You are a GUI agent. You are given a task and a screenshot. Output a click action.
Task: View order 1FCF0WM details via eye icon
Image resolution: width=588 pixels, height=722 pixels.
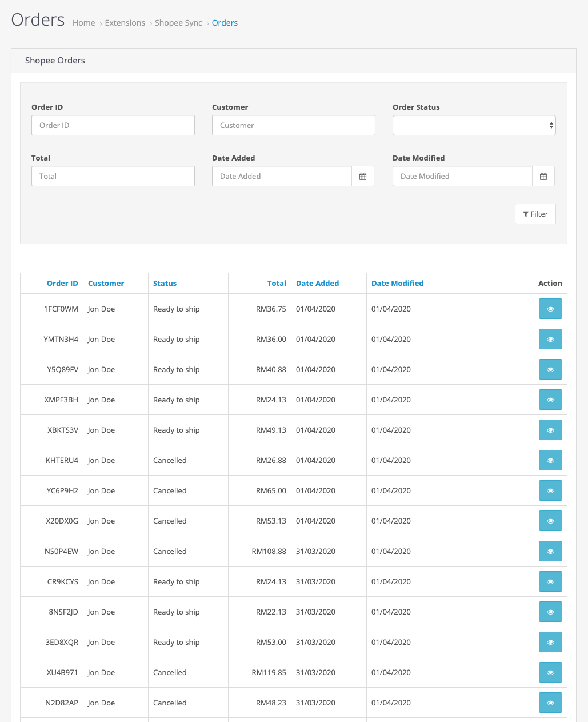550,309
